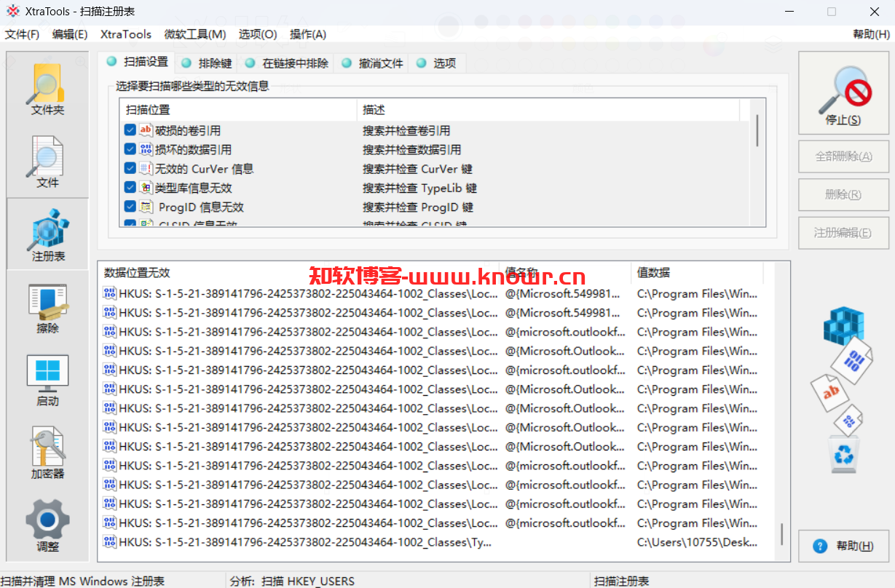Open the 调整 tweak gear tool
This screenshot has height=588, width=895.
47,525
